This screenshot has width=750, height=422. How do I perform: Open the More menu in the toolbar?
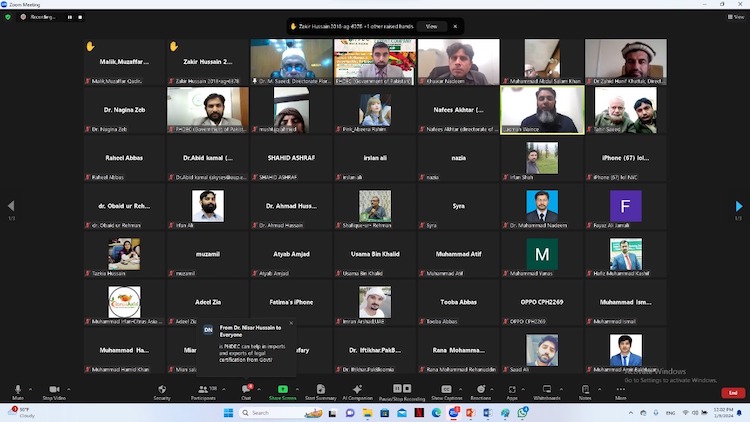pyautogui.click(x=621, y=391)
